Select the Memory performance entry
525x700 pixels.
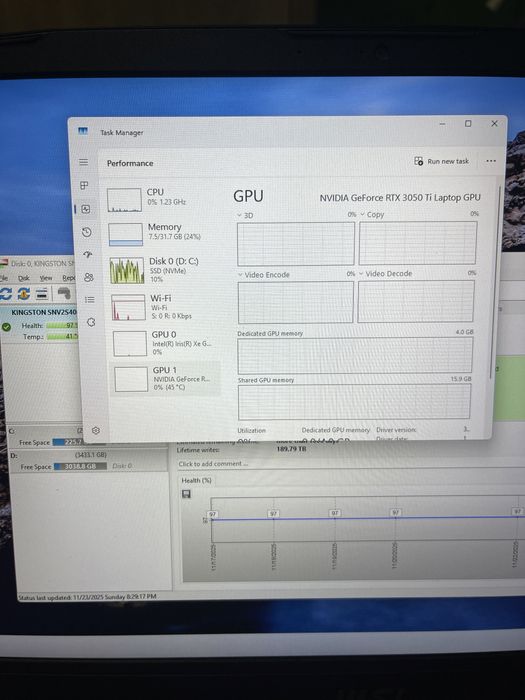pyautogui.click(x=164, y=233)
